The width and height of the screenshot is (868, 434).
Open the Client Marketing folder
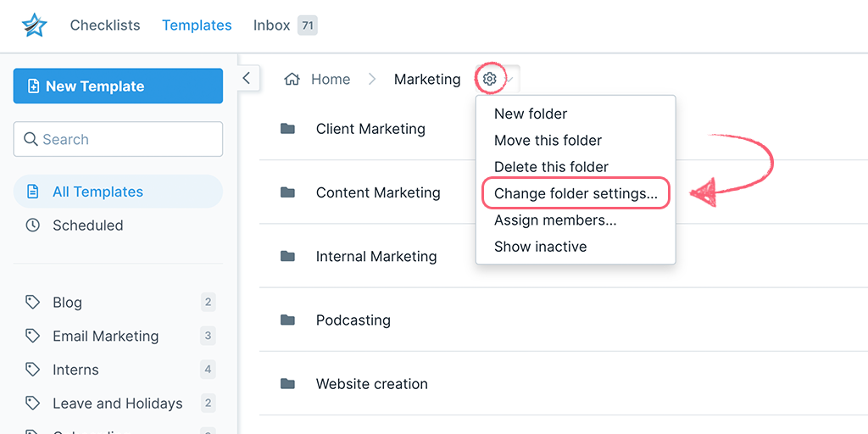click(370, 129)
